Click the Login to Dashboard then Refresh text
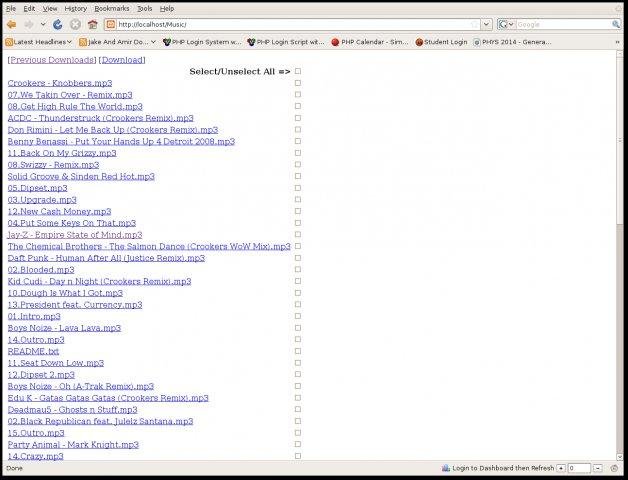Screen dimensions: 628x480 pos(503,468)
